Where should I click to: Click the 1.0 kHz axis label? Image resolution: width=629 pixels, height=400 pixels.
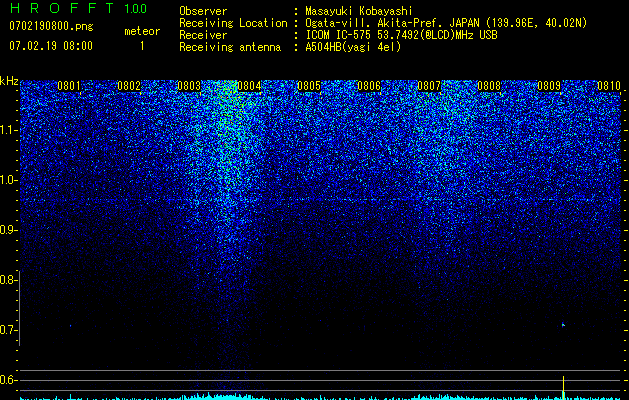[x=8, y=181]
